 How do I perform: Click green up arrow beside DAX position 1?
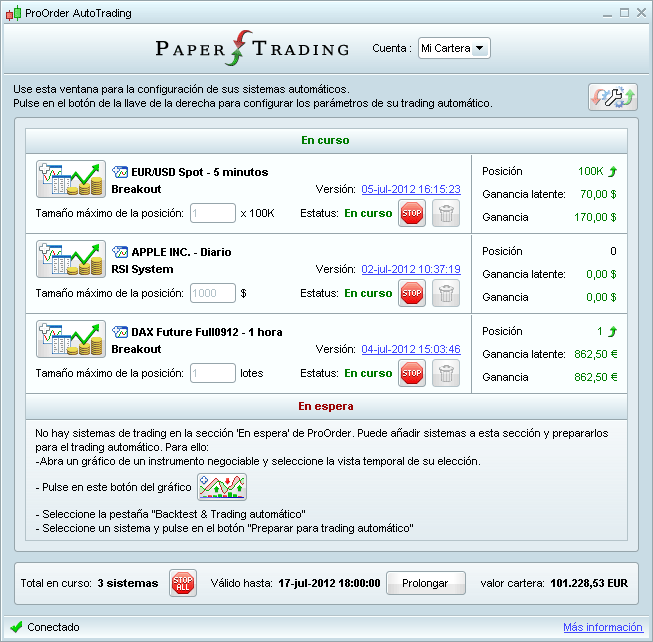[x=613, y=331]
